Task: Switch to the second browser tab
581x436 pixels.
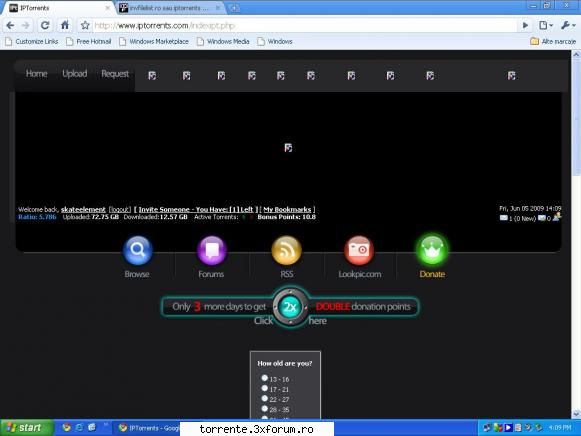Action: [170, 8]
